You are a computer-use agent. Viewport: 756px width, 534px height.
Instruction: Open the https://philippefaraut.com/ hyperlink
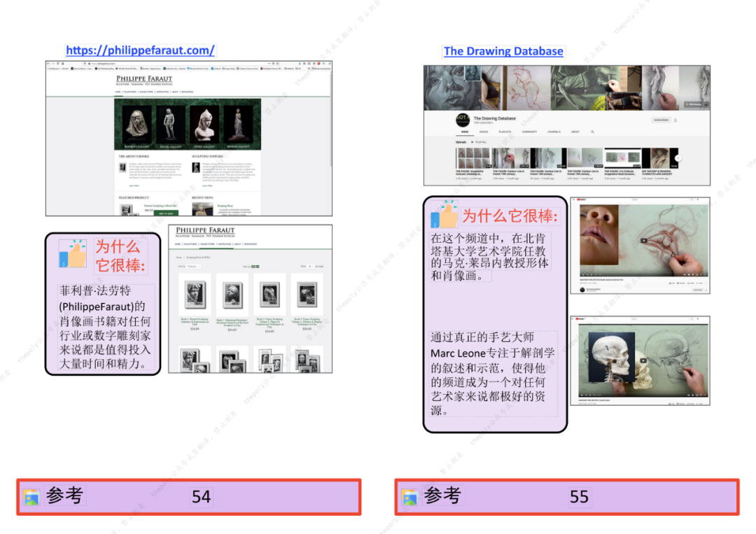[140, 50]
